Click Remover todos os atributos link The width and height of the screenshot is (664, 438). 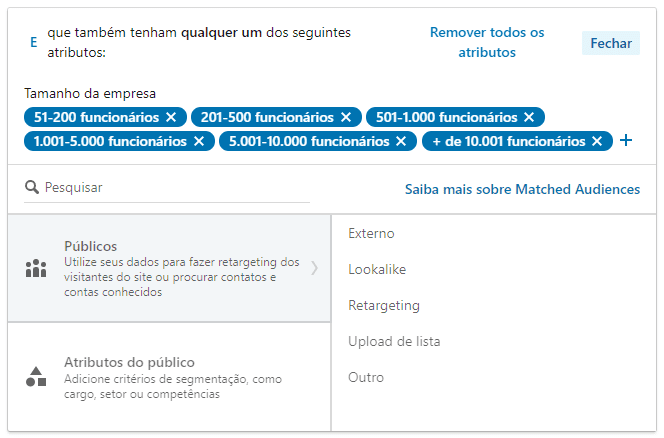[x=487, y=42]
